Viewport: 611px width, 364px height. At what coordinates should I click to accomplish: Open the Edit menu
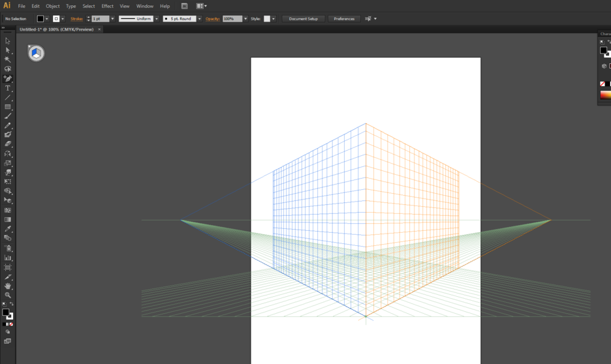click(x=35, y=7)
